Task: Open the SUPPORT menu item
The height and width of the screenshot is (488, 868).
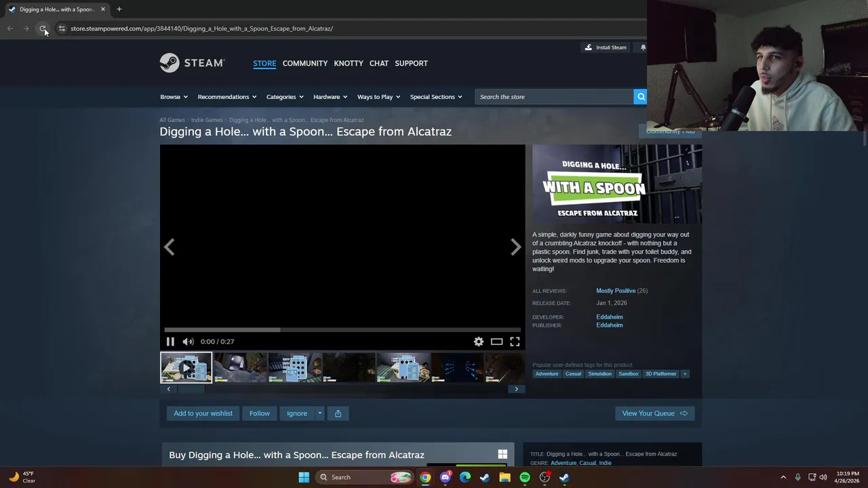Action: point(411,63)
